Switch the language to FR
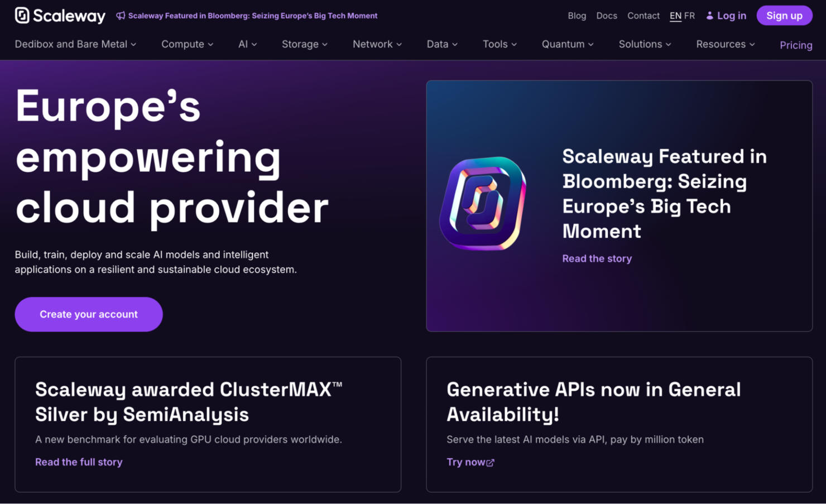The image size is (826, 504). click(690, 16)
